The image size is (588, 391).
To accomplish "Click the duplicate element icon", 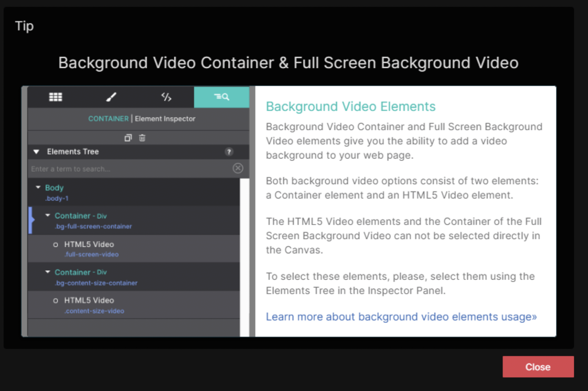I will point(128,138).
